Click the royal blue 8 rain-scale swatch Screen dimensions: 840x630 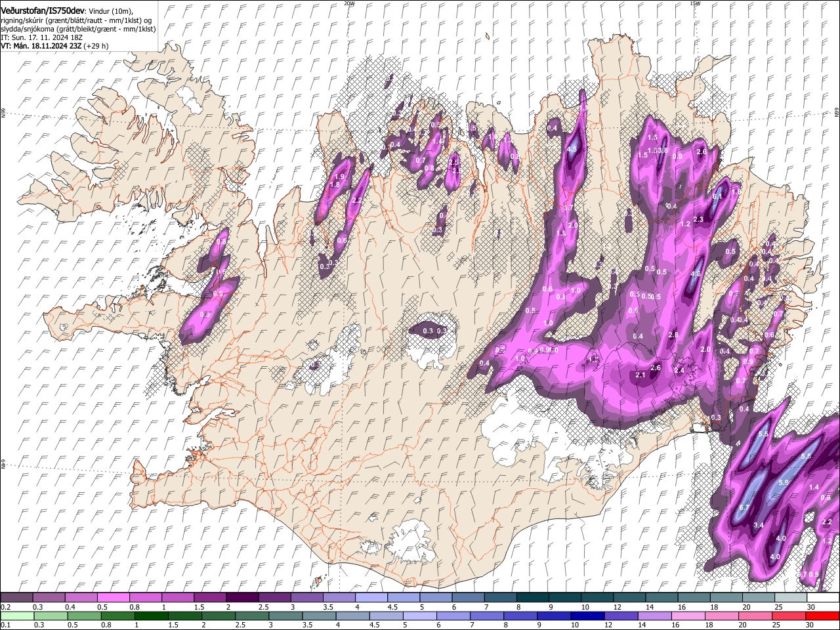pyautogui.click(x=520, y=616)
